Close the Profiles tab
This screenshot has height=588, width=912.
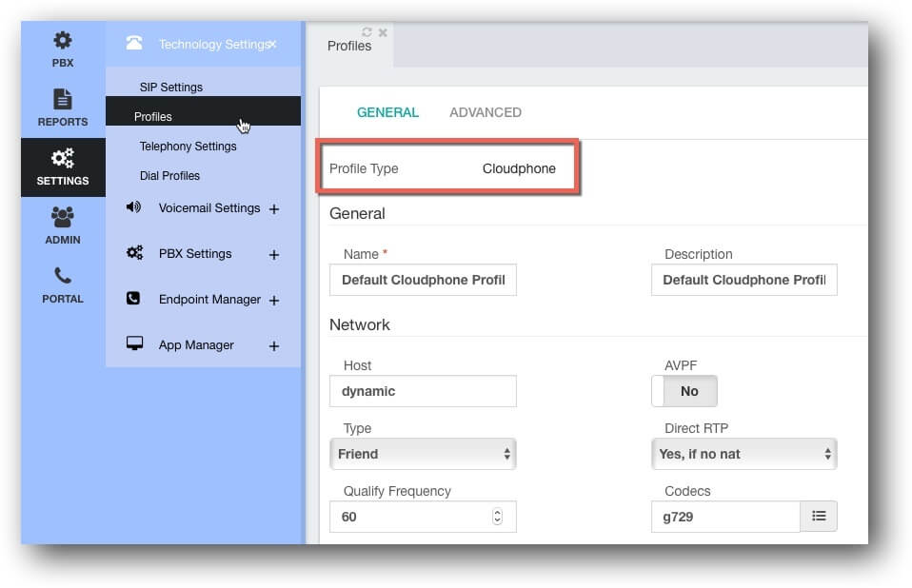click(x=383, y=32)
